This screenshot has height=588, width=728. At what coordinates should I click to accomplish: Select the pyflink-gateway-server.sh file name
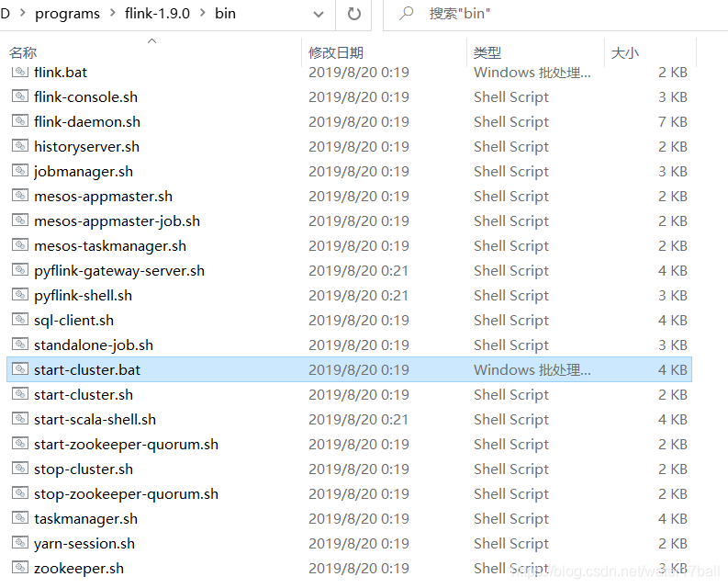(119, 270)
